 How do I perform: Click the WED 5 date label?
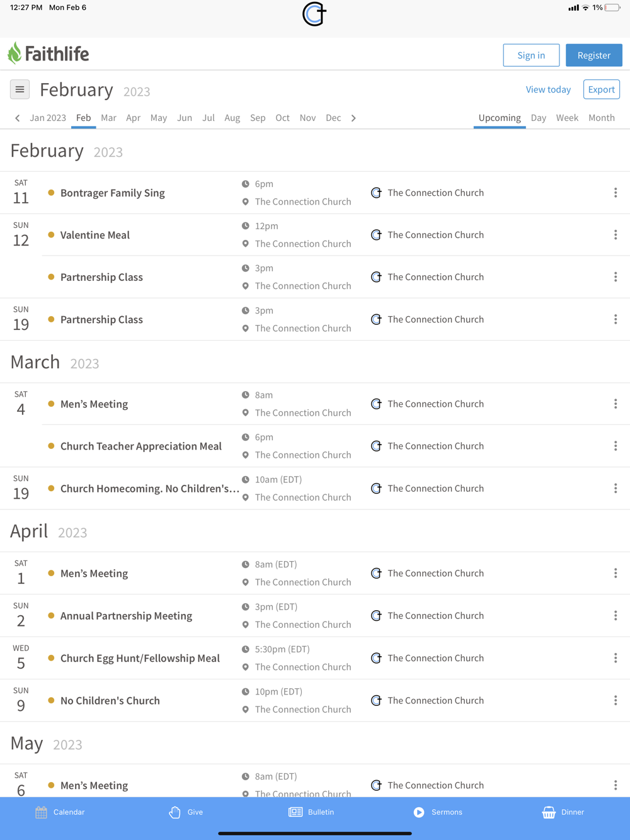click(x=21, y=658)
